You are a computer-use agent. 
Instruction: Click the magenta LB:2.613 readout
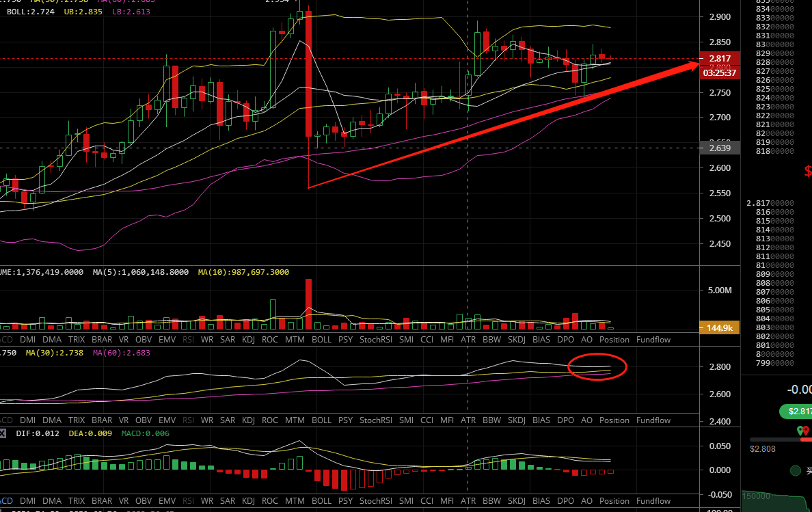pos(131,12)
